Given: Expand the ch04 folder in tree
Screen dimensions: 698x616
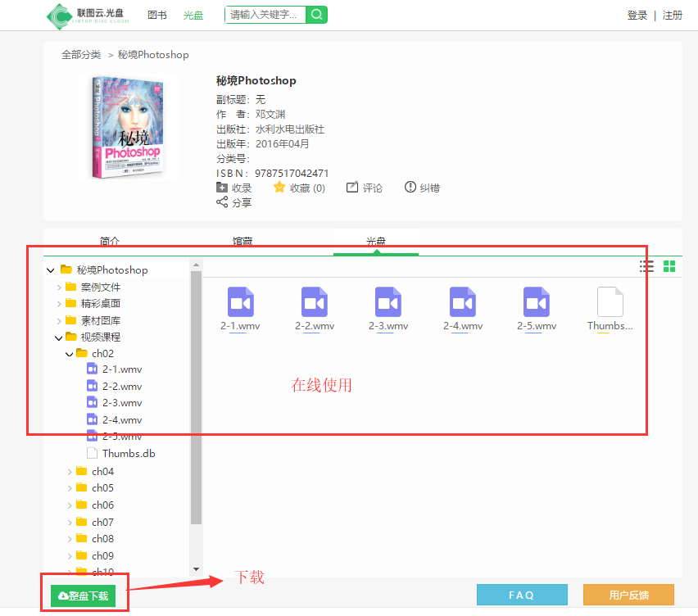Looking at the screenshot, I should (69, 472).
